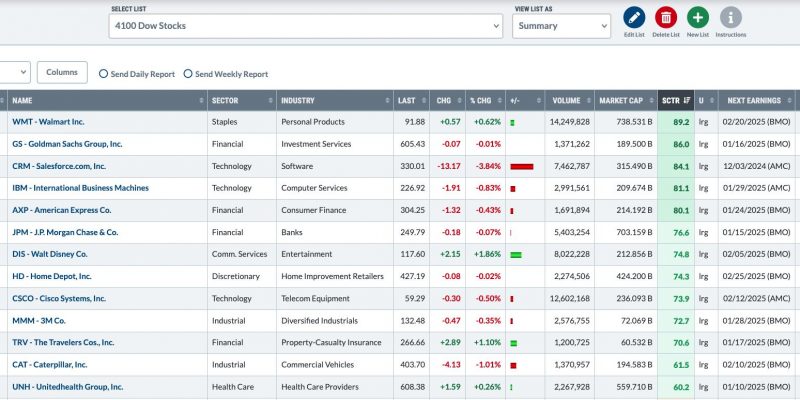Open WMT - Walmart Inc. link
Screen dimensions: 800x400
48,122
